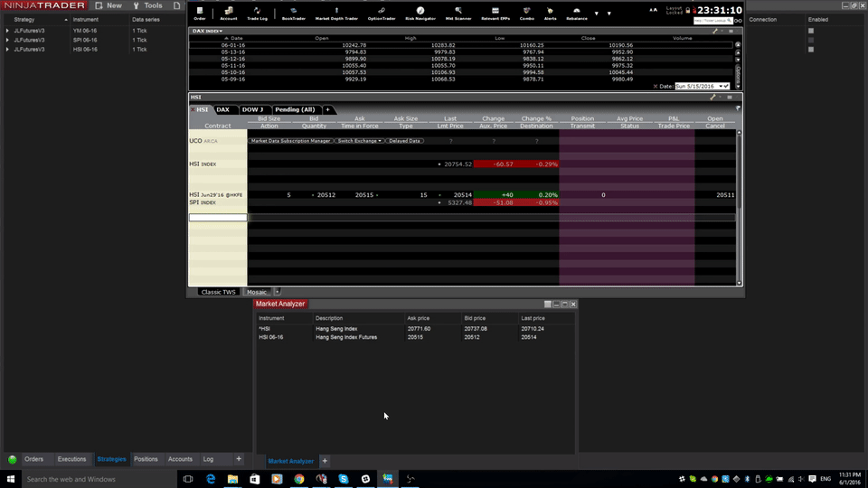Image resolution: width=868 pixels, height=488 pixels.
Task: Click the empty contract entry field
Action: point(218,218)
